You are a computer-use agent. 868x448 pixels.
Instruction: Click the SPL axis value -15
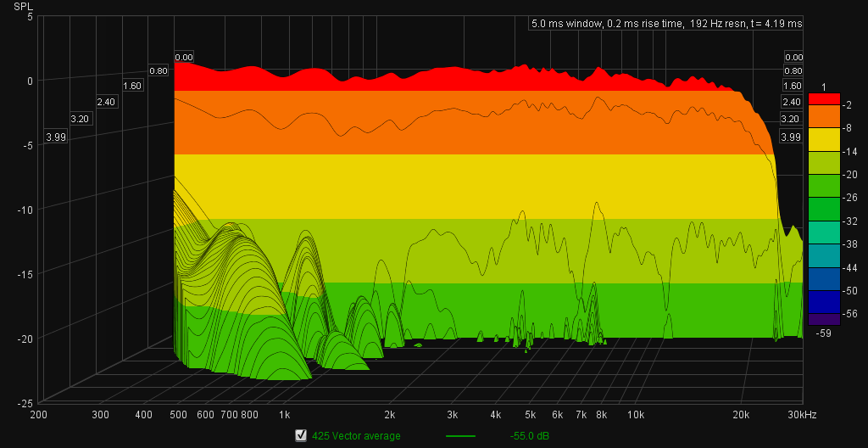coord(25,274)
